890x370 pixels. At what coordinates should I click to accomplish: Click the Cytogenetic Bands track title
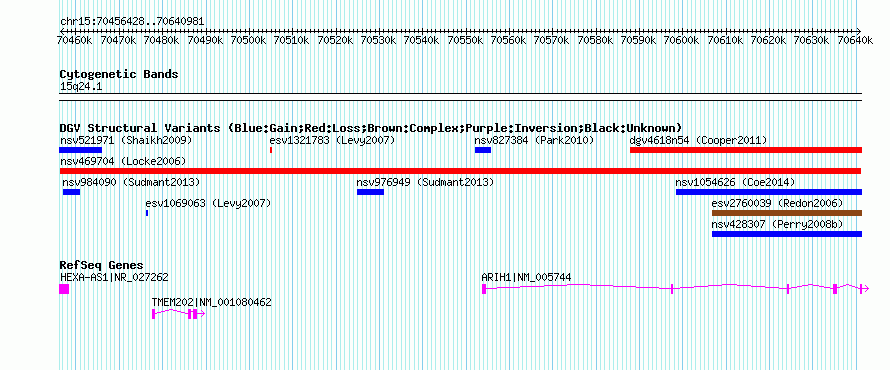pos(119,74)
